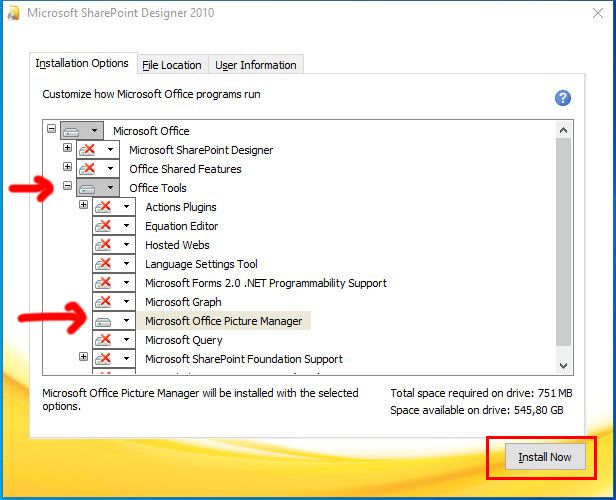
Task: Click 'Space available on drive: 545,80 GB'
Action: [477, 410]
